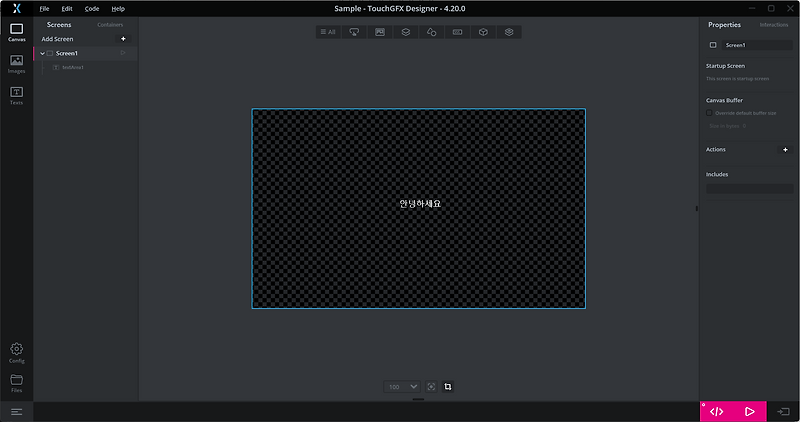Click the plus next to Add Screen
This screenshot has width=800, height=422.
point(123,39)
